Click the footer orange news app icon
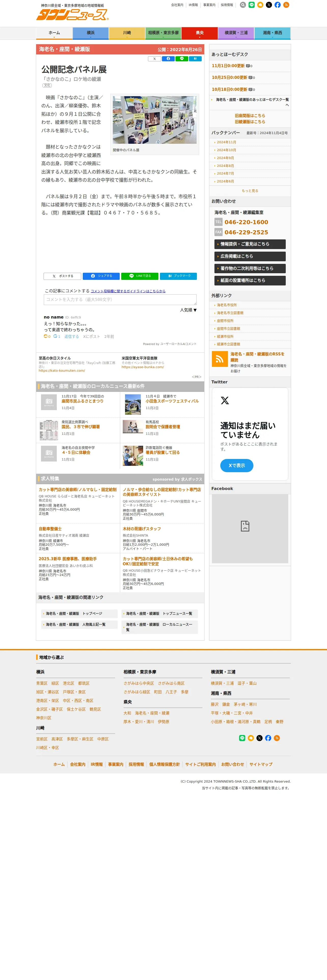Viewport: 327px width, 980px height. 251,738
